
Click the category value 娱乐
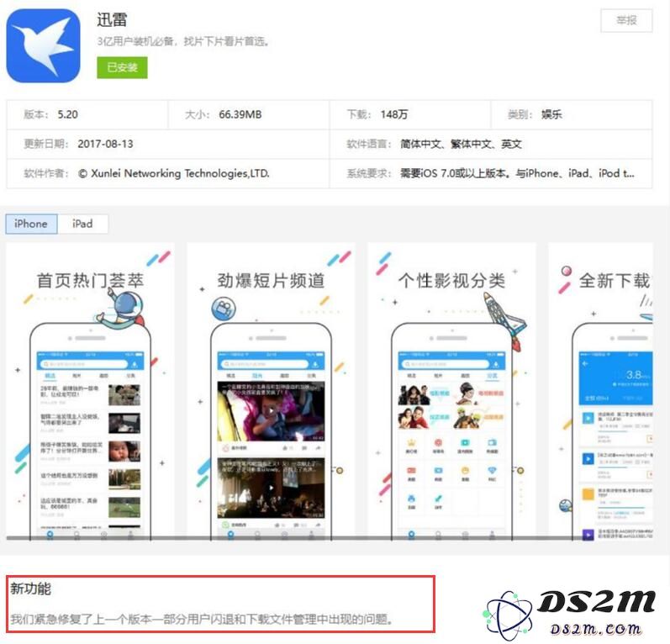551,114
